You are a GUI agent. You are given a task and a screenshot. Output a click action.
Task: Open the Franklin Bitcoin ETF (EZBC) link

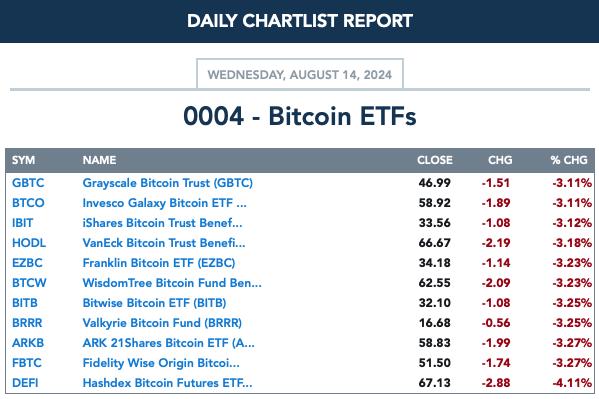(159, 263)
